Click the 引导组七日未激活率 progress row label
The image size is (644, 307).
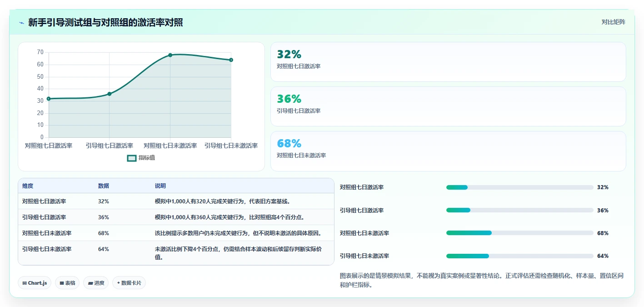click(364, 256)
